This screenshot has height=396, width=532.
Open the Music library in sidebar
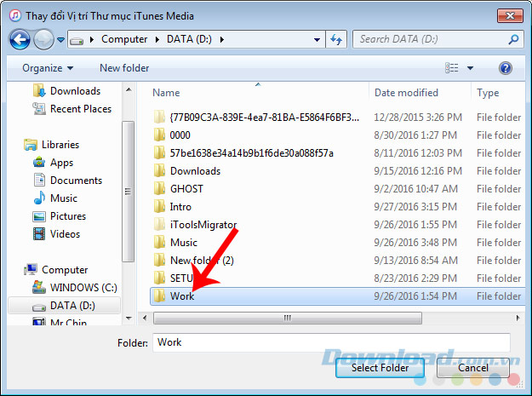[55, 198]
